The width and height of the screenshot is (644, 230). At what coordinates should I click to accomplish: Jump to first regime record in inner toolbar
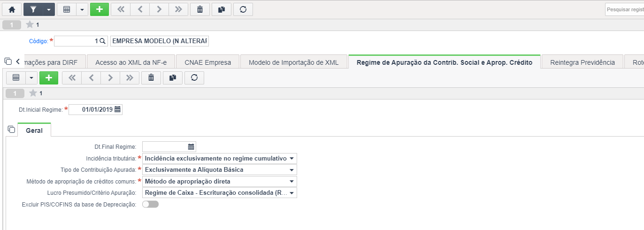coord(72,78)
